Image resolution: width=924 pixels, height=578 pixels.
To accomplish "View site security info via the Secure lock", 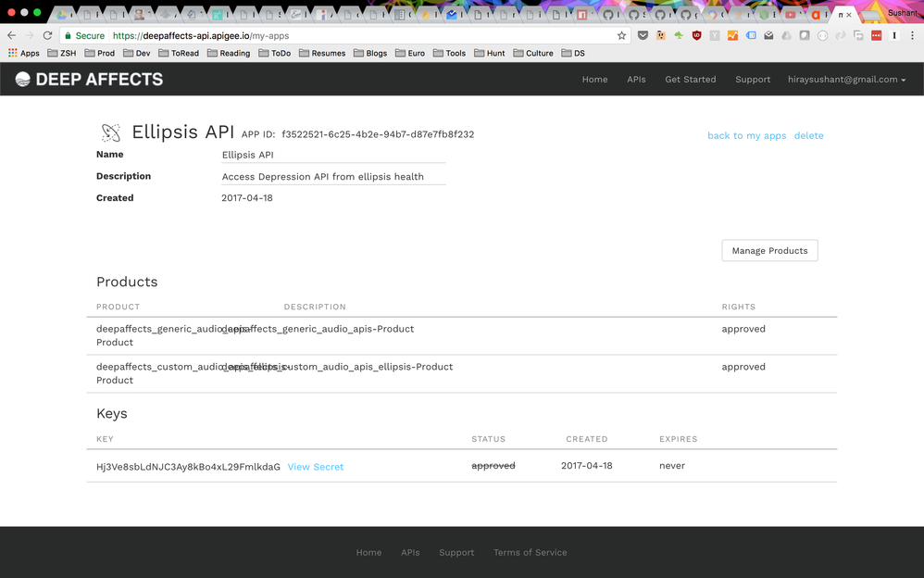I will coord(85,35).
